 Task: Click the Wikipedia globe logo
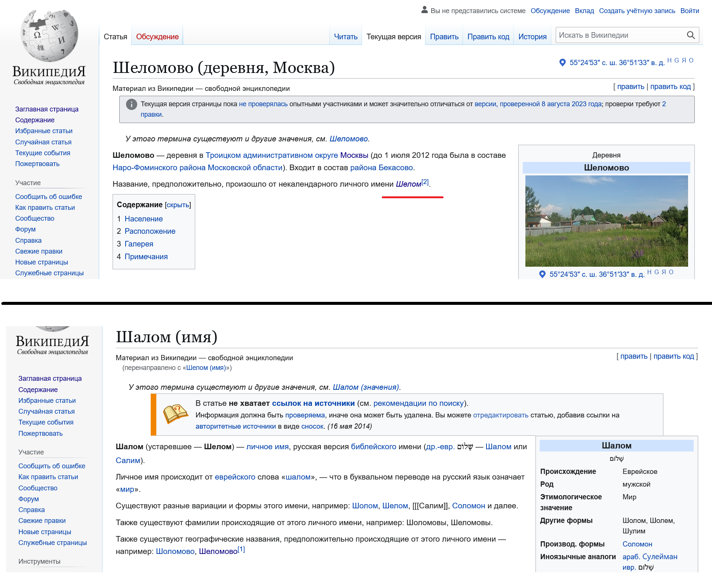(49, 36)
